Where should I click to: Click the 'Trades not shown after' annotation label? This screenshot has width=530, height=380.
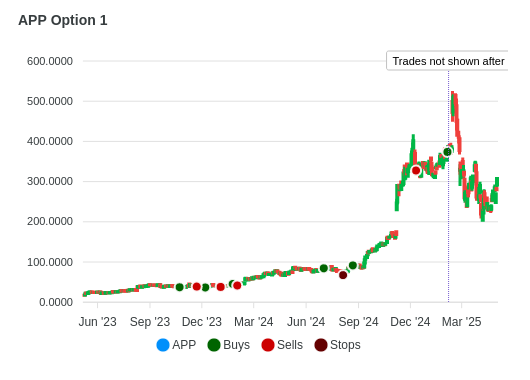coord(448,61)
